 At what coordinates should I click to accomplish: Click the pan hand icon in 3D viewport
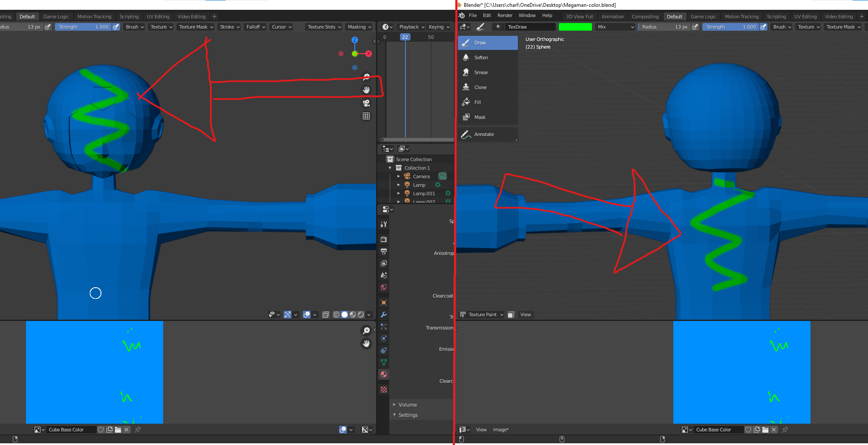point(366,90)
